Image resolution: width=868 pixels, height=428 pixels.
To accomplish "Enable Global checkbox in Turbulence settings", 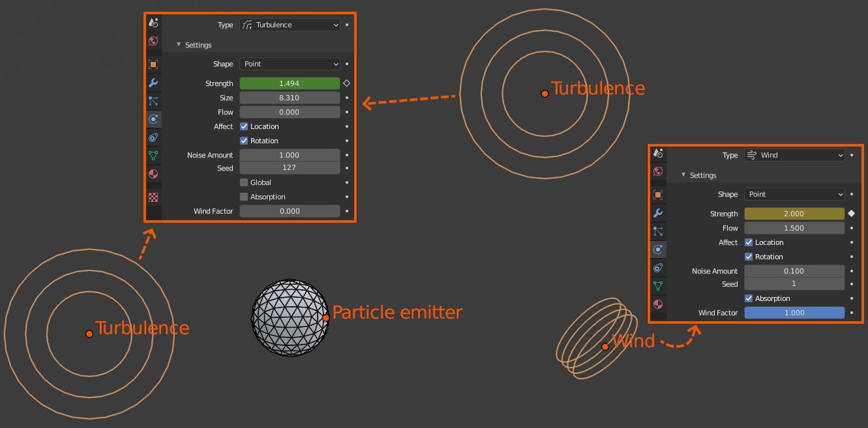I will (x=244, y=182).
